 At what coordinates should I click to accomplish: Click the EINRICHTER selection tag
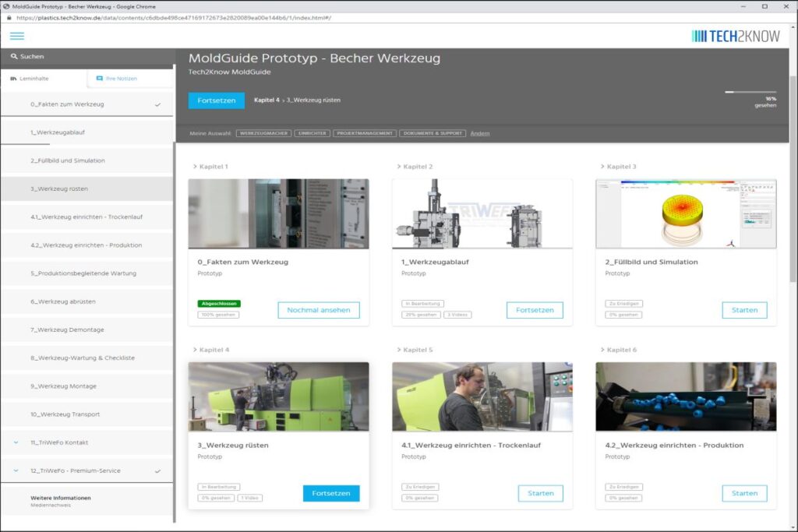tap(312, 133)
